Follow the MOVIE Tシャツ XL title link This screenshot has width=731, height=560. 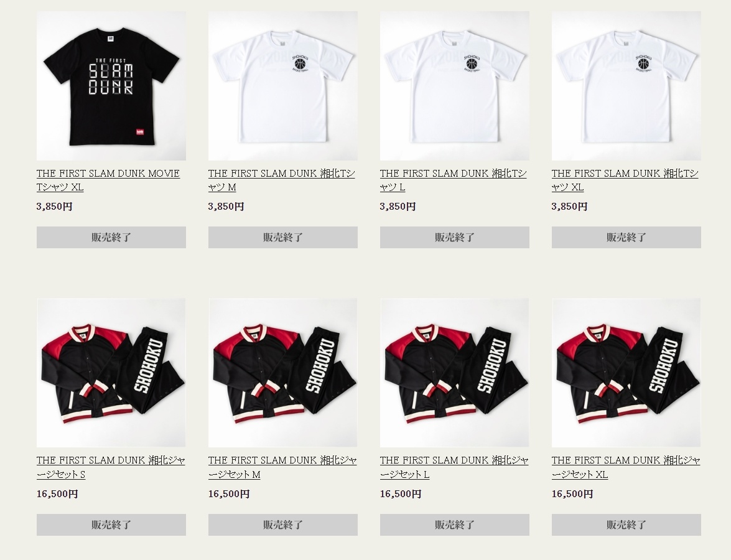[x=108, y=180]
